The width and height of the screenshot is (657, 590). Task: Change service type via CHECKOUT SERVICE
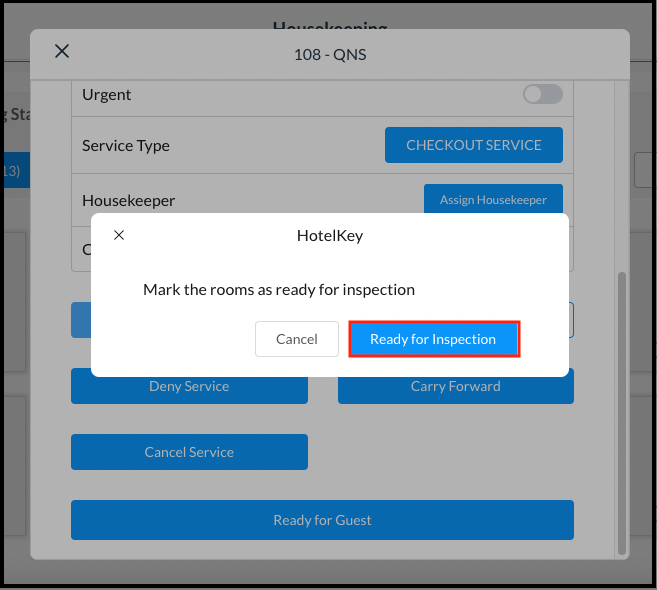[473, 145]
